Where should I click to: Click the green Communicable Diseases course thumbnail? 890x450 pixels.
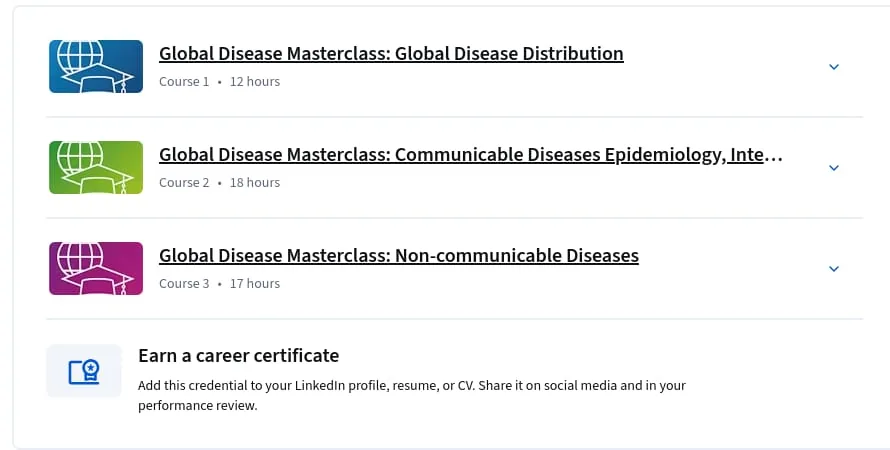[96, 167]
